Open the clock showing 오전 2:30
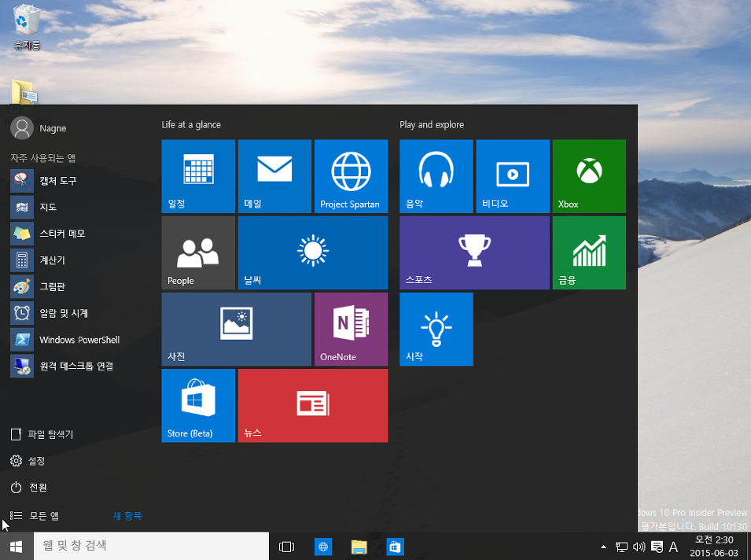 coord(714,546)
